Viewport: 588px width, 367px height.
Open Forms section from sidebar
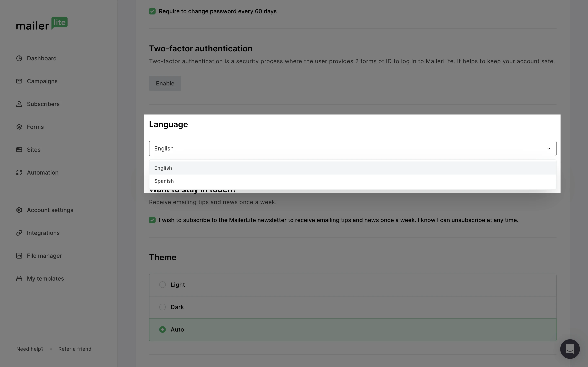click(x=35, y=127)
